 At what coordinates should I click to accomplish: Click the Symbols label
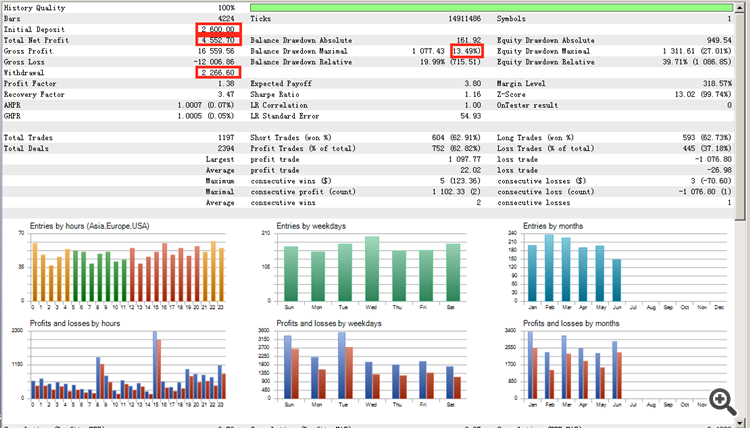511,19
